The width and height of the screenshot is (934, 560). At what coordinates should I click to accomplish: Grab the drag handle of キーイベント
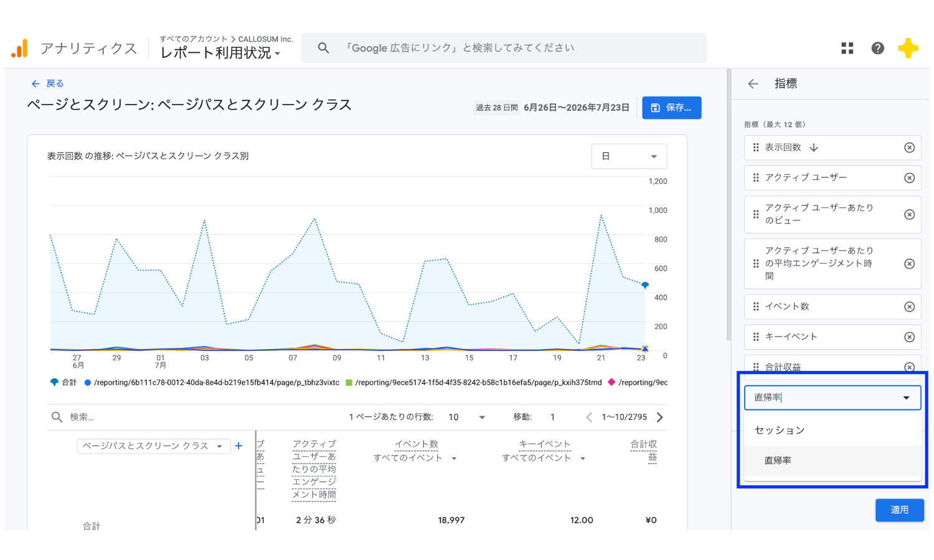[756, 337]
